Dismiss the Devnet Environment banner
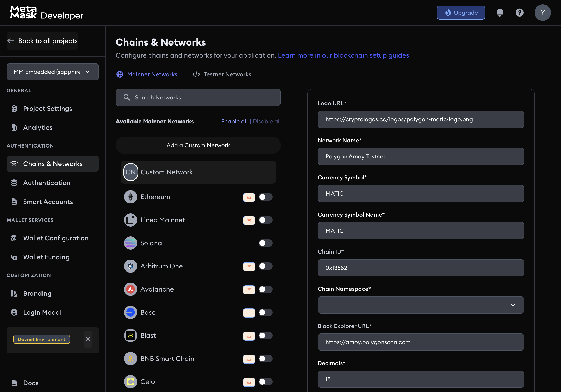The height and width of the screenshot is (392, 561). 88,339
